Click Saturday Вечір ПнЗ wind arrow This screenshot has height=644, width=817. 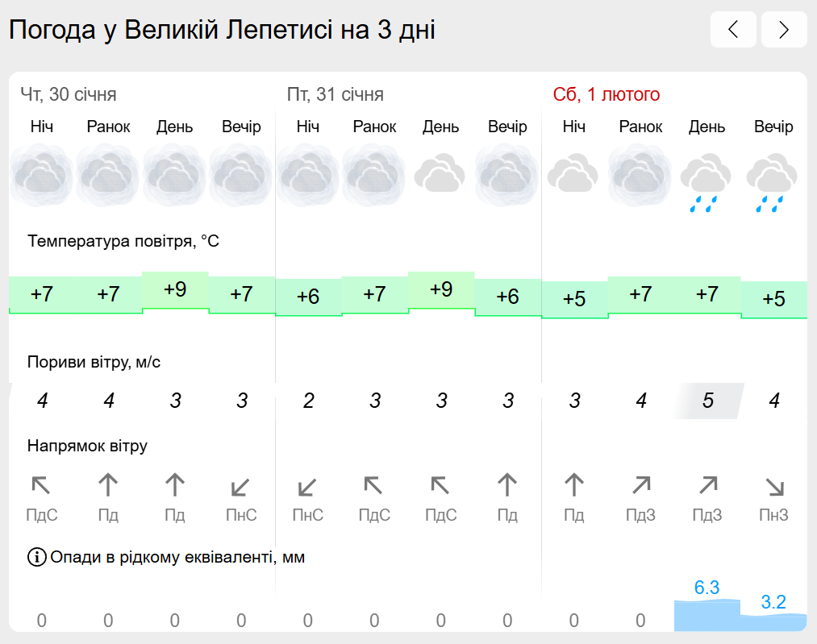pyautogui.click(x=774, y=486)
